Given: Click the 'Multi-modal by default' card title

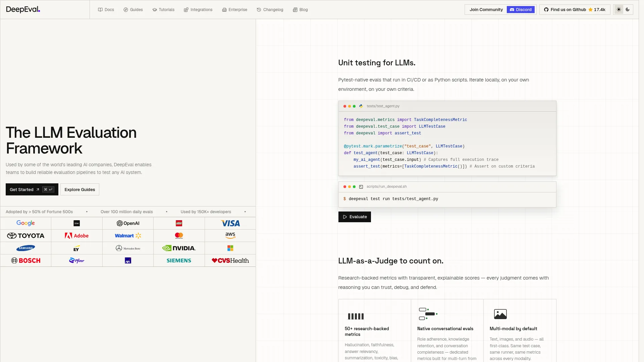Looking at the screenshot, I should (x=513, y=329).
